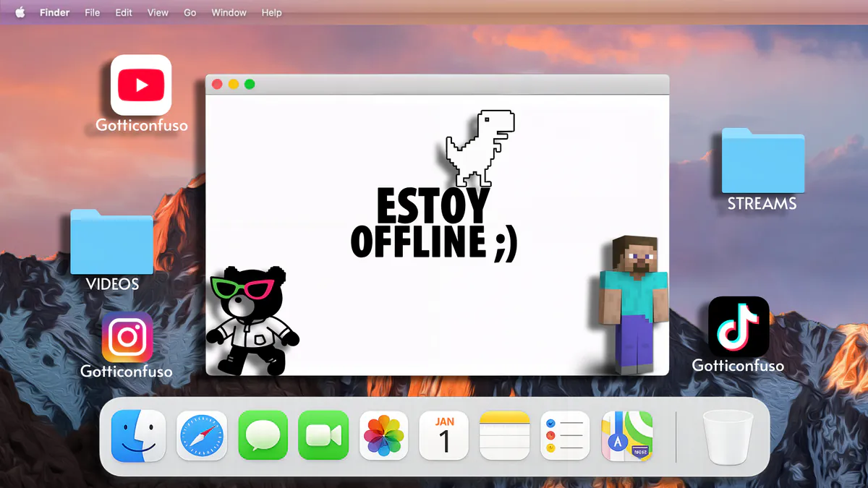Open Messages in the dock
The image size is (868, 488).
coord(263,437)
